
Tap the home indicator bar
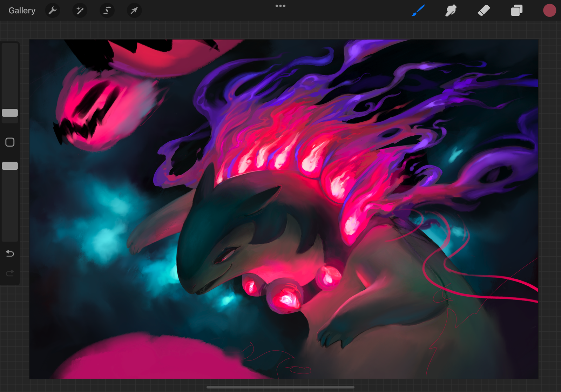point(280,387)
